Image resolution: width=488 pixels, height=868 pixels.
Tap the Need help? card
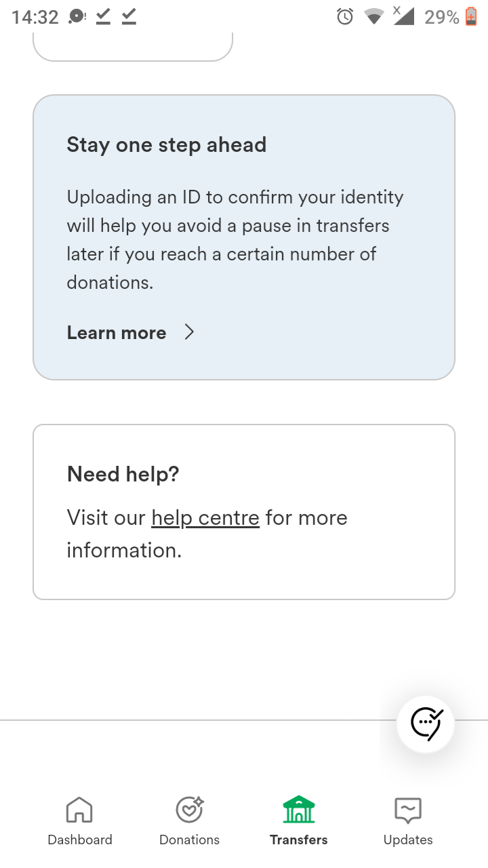244,512
